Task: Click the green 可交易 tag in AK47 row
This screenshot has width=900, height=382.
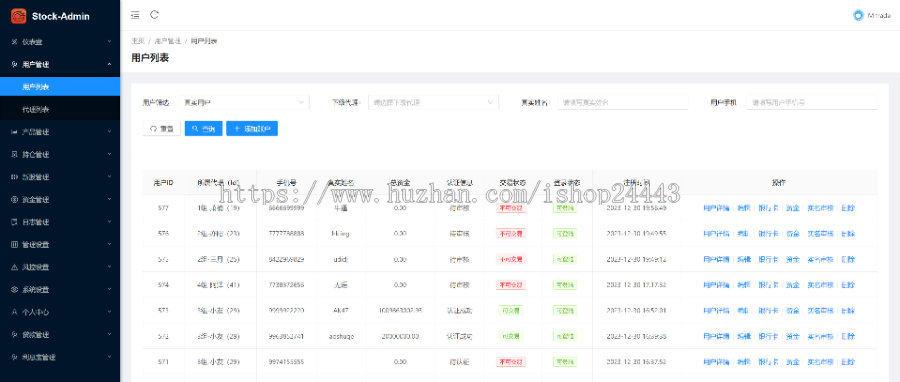Action: pos(511,310)
